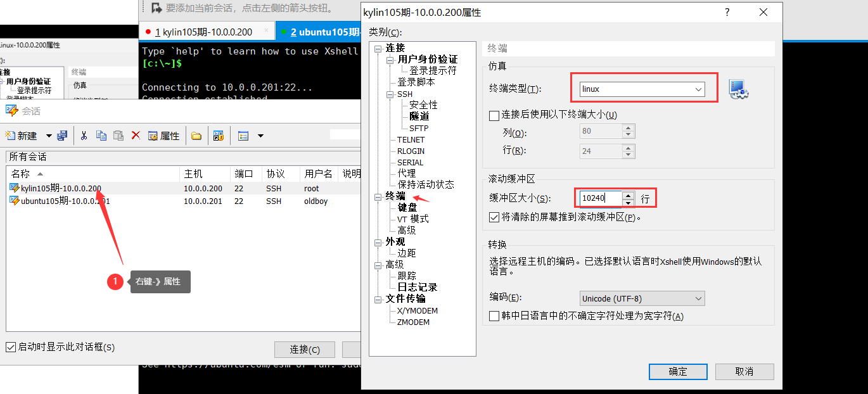Click the terminal monitor icon beside terminal type
Viewport: 868px width, 394px height.
click(x=738, y=89)
